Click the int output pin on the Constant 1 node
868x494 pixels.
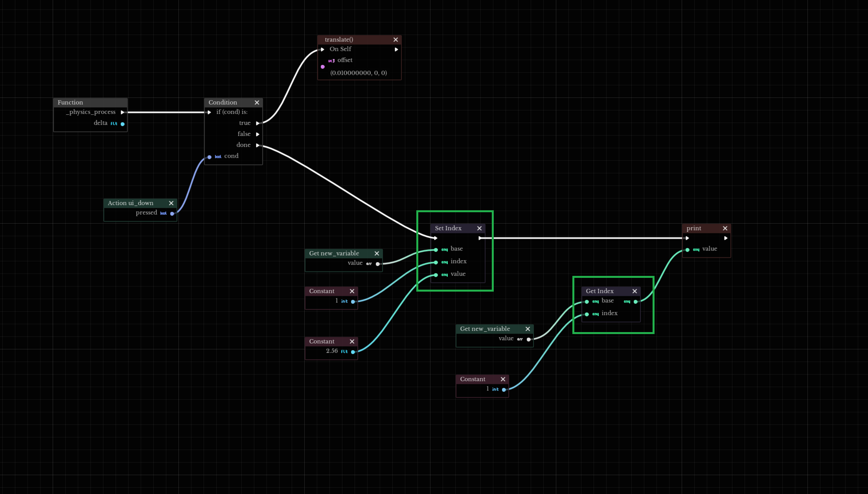pos(353,301)
